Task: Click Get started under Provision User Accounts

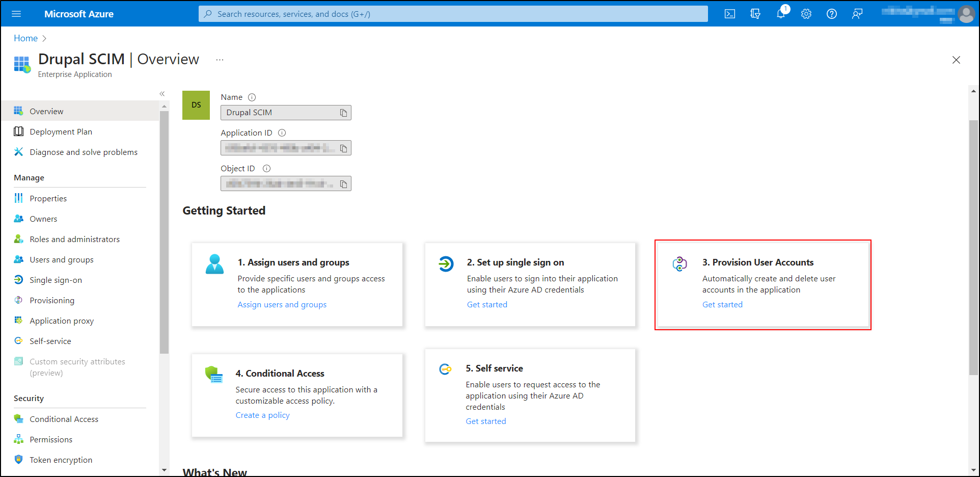Action: (722, 304)
